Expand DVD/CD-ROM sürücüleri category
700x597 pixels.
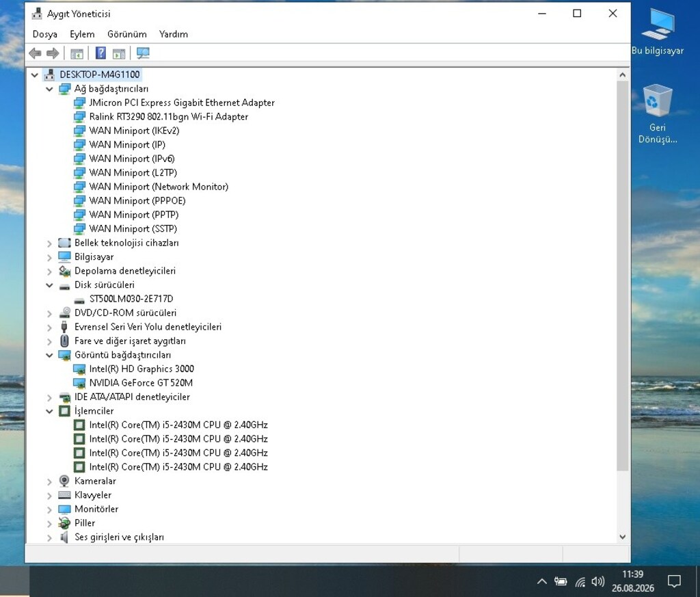(x=49, y=313)
